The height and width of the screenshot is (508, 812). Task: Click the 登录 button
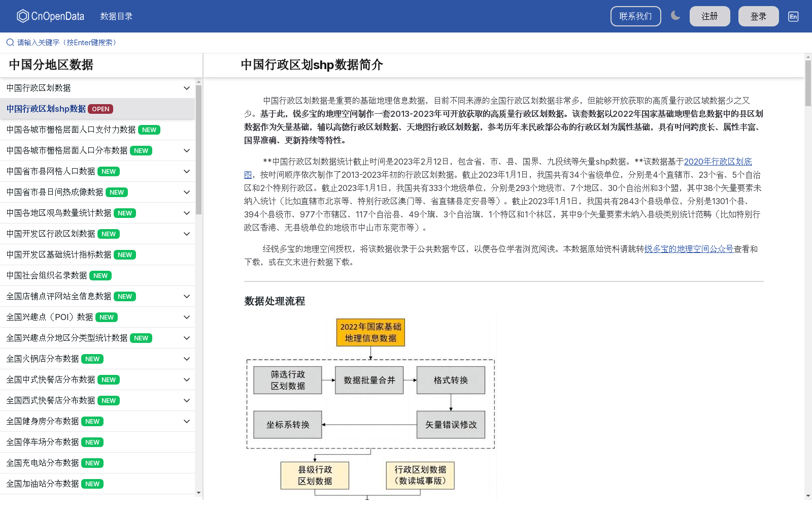758,16
